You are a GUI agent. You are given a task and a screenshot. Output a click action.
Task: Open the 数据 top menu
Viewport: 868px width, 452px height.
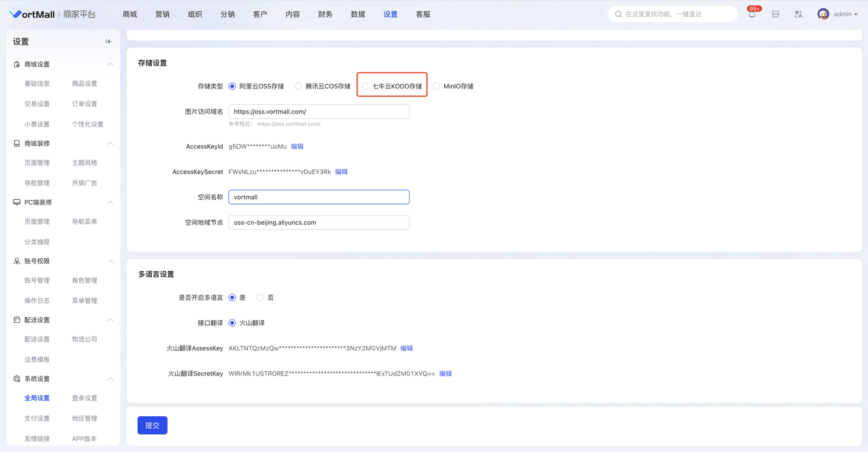point(358,14)
